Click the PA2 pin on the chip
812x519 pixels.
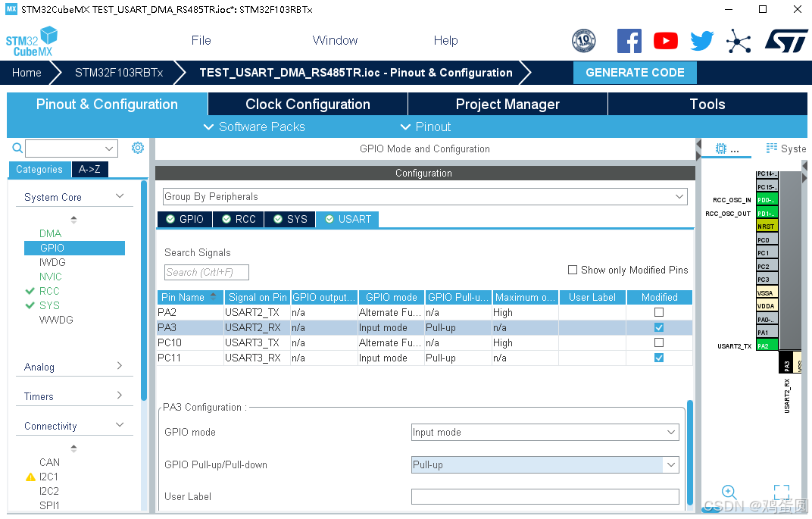tap(767, 346)
